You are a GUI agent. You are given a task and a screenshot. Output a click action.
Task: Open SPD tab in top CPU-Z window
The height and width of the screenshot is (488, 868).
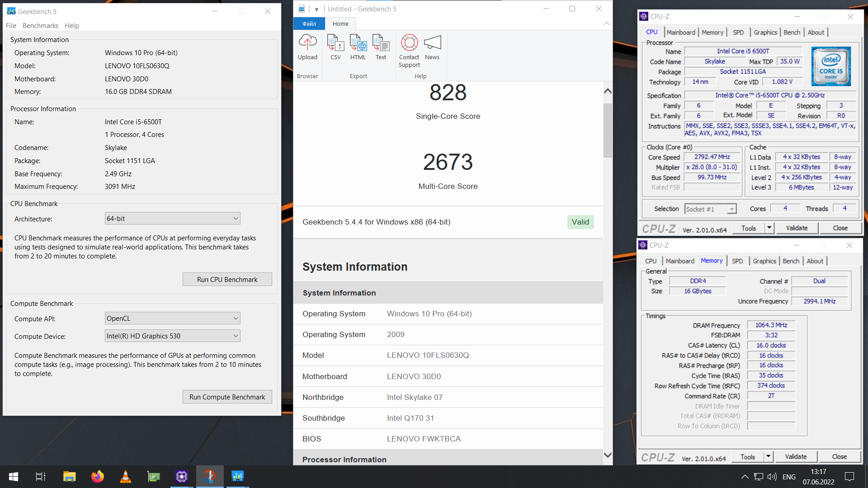738,33
